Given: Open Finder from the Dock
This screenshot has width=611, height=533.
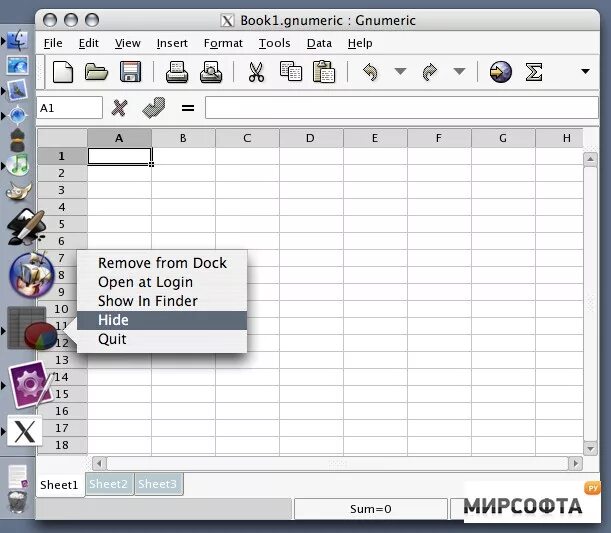Looking at the screenshot, I should [18, 40].
